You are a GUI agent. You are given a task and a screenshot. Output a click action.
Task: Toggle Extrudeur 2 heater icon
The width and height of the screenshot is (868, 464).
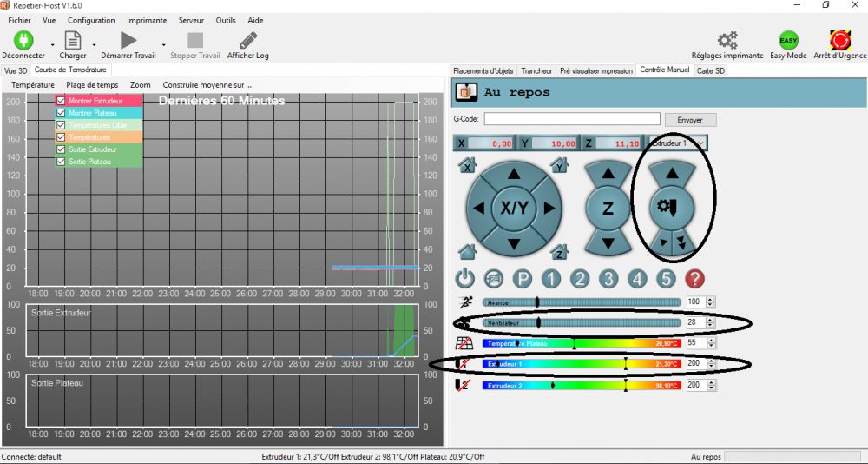(x=463, y=385)
